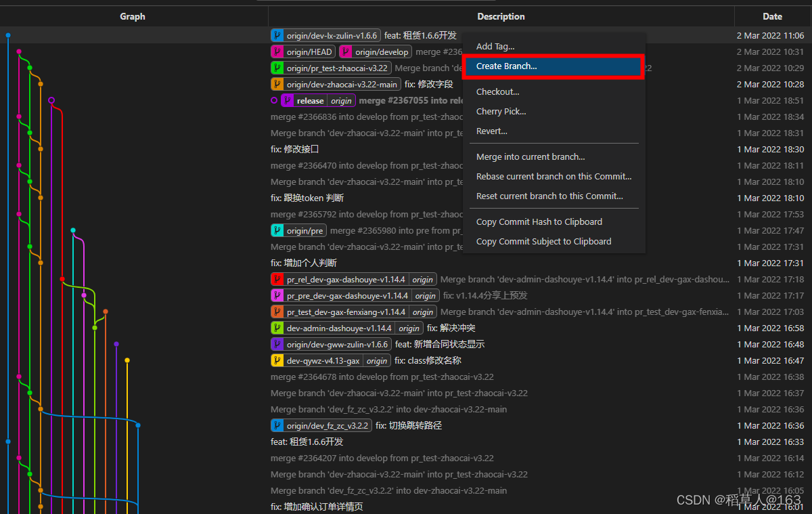Click origin tag beside dev-qywz-v4.13-gax
Viewport: 812px width, 514px height.
pyautogui.click(x=377, y=360)
